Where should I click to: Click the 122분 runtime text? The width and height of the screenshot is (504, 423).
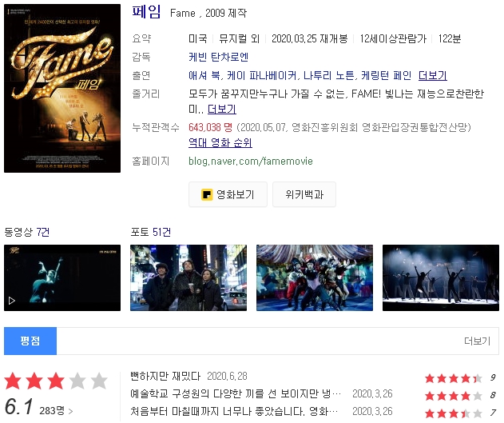tap(450, 38)
